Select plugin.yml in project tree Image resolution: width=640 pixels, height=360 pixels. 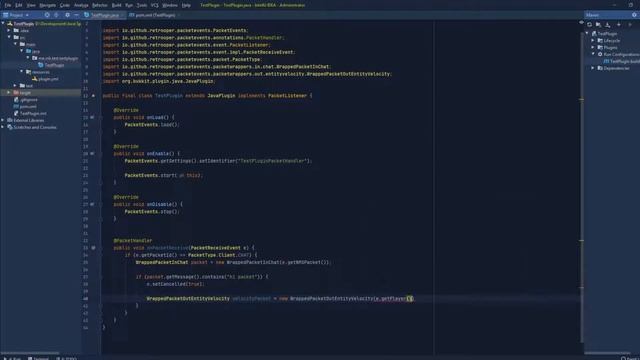click(45, 79)
